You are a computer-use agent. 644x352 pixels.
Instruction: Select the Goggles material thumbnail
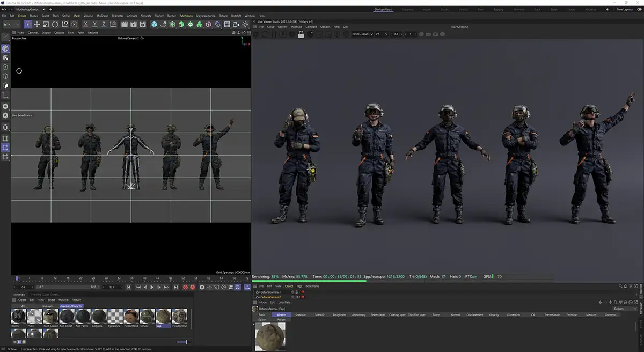(99, 316)
